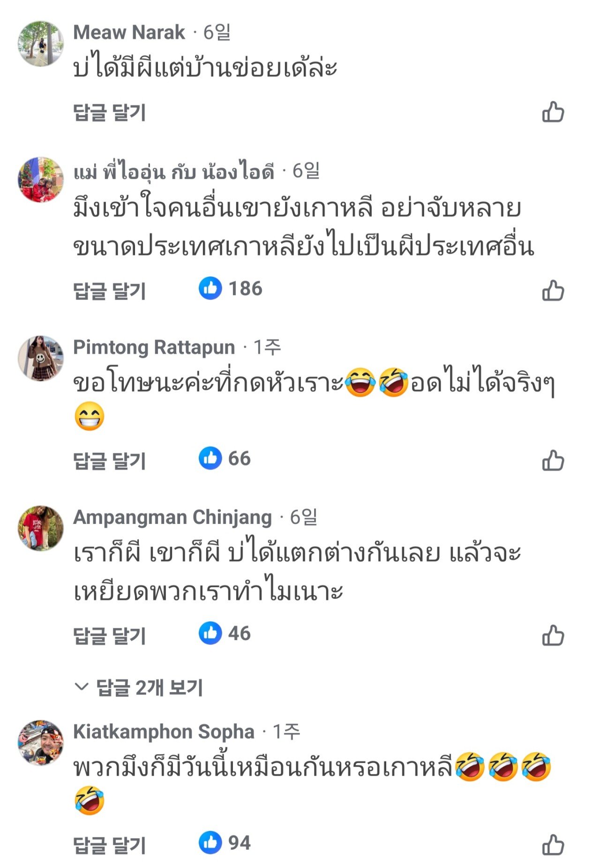Tap thumbs-up on the 186-likes comment

click(x=553, y=291)
